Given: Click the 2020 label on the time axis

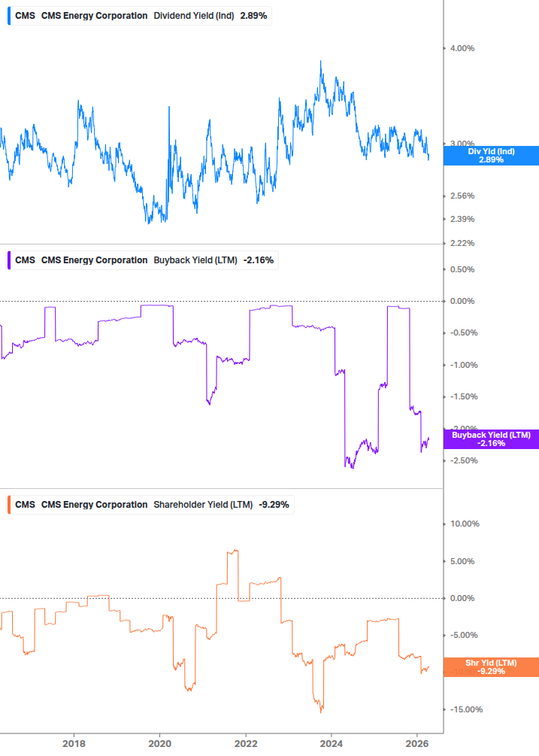Looking at the screenshot, I should coord(159,744).
